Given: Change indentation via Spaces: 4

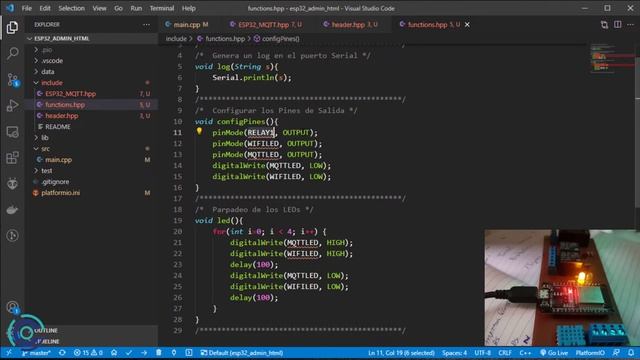Looking at the screenshot, I should pos(454,353).
